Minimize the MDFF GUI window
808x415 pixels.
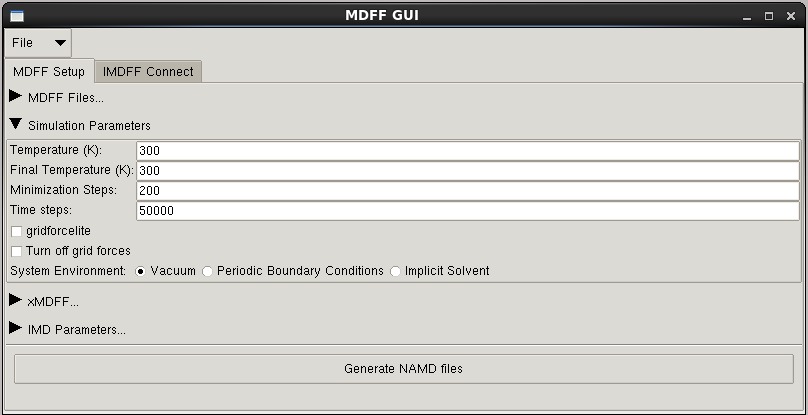tap(747, 17)
